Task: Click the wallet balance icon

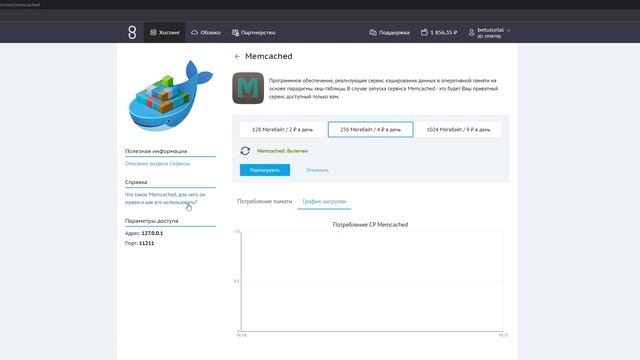Action: pyautogui.click(x=424, y=32)
